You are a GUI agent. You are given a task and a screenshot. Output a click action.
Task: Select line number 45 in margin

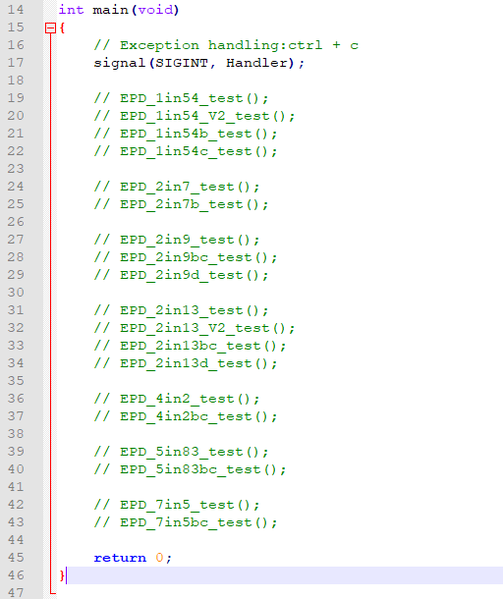tap(16, 558)
